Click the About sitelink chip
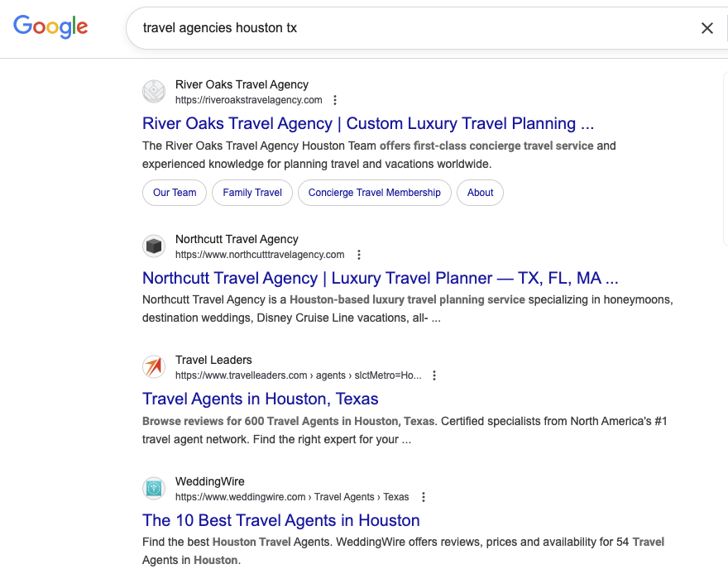Viewport: 728px width, 588px height. 480,192
